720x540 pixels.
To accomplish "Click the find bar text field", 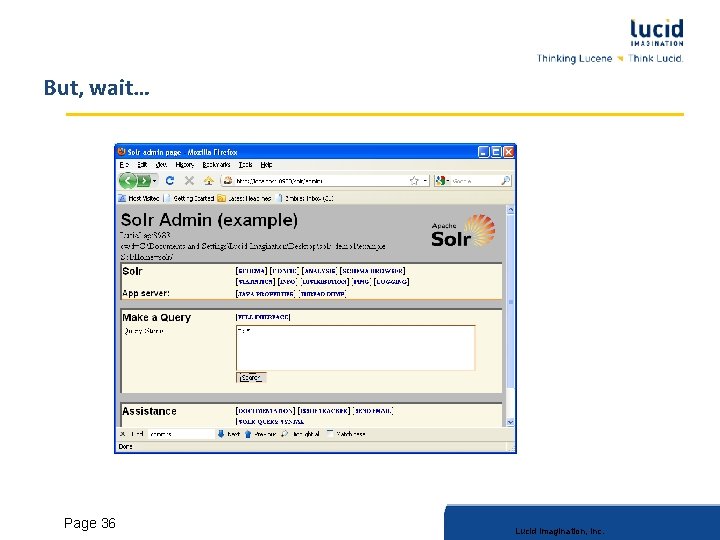I will coord(181,434).
